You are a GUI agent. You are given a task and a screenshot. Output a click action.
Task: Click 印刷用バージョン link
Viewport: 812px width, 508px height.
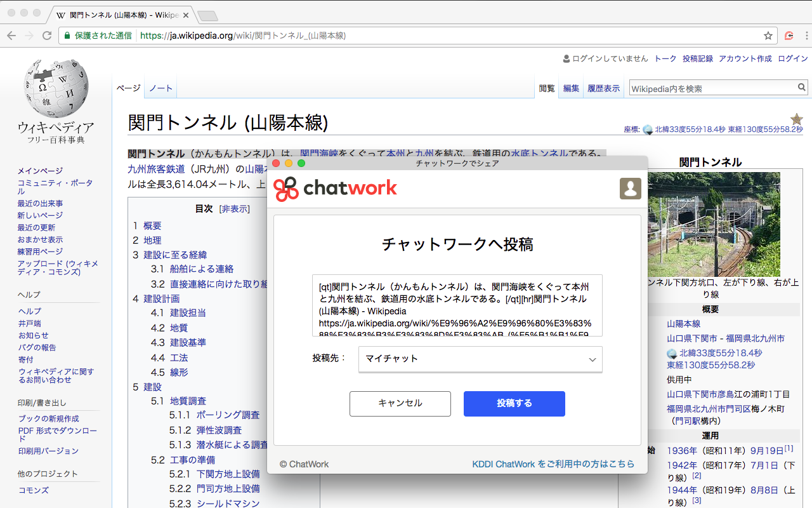pyautogui.click(x=48, y=451)
